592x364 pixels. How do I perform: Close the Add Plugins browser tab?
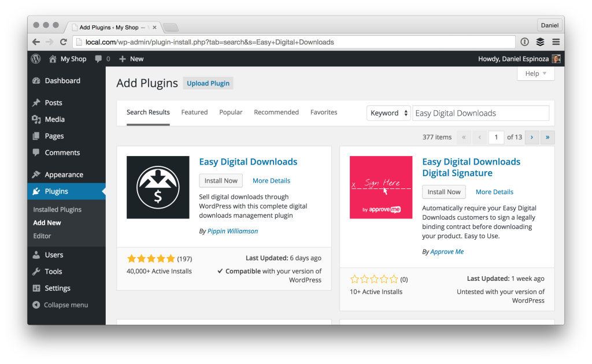[154, 27]
